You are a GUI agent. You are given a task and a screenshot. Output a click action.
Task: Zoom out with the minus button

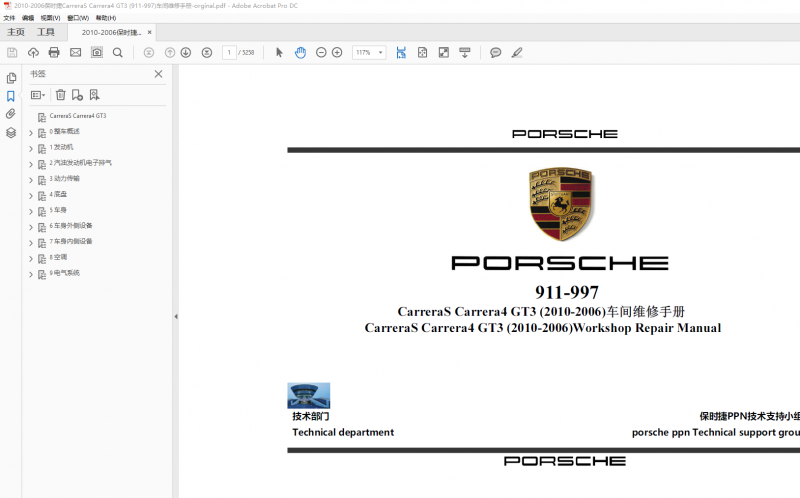coord(321,53)
